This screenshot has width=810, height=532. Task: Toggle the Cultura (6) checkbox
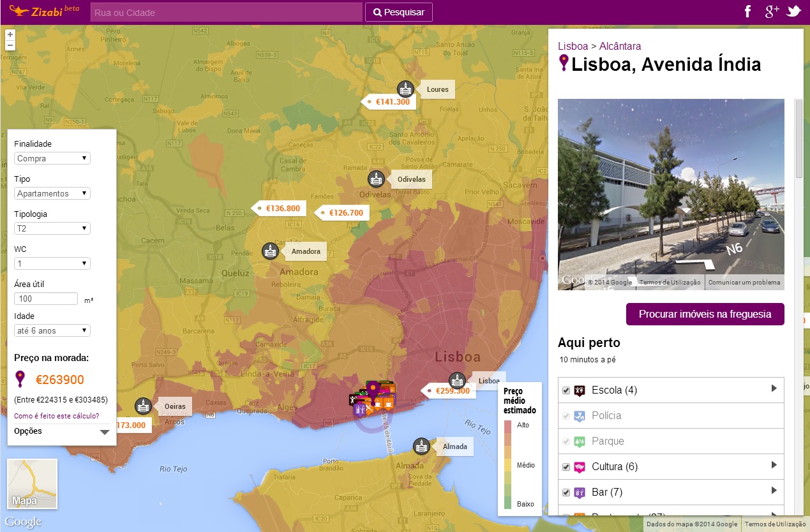566,467
